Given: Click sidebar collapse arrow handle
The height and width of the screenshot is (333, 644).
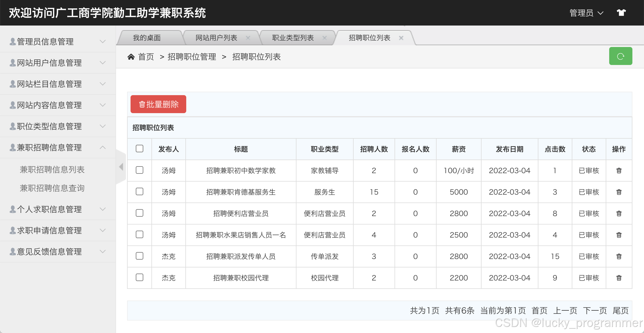Looking at the screenshot, I should coord(121,166).
